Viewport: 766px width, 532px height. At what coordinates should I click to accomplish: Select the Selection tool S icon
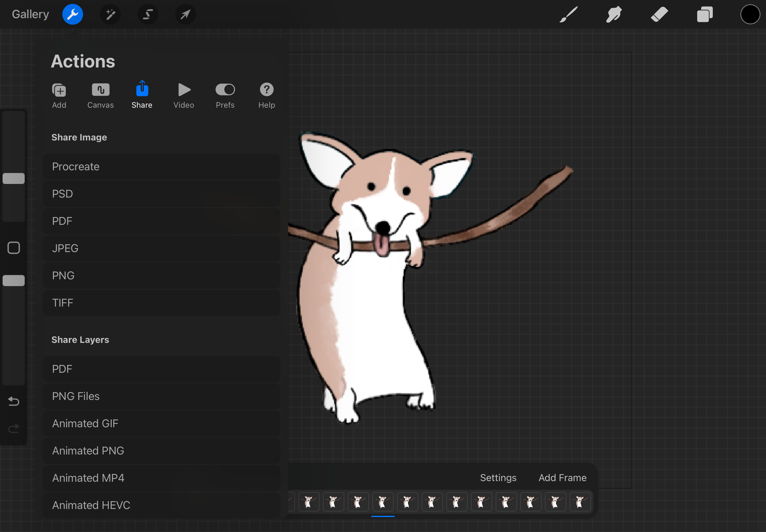click(148, 14)
